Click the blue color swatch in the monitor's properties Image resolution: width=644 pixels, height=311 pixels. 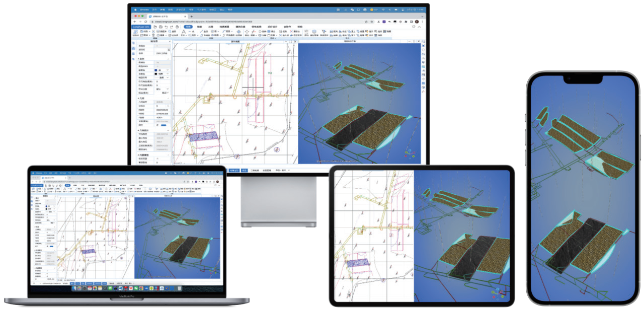point(156,70)
